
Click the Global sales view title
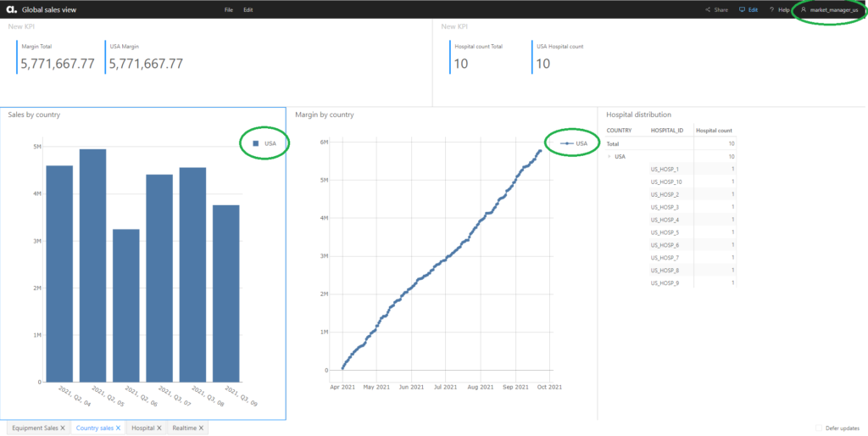point(49,10)
